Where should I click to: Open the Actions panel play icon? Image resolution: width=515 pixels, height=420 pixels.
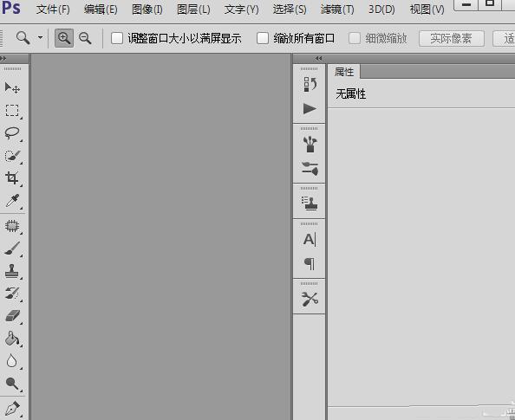point(310,108)
